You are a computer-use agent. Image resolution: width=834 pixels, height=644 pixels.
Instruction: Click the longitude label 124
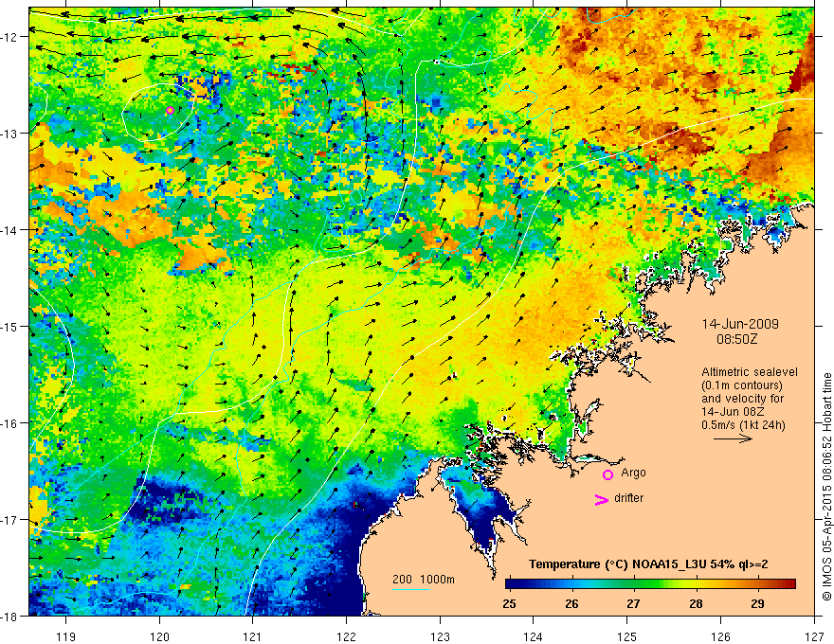(534, 636)
